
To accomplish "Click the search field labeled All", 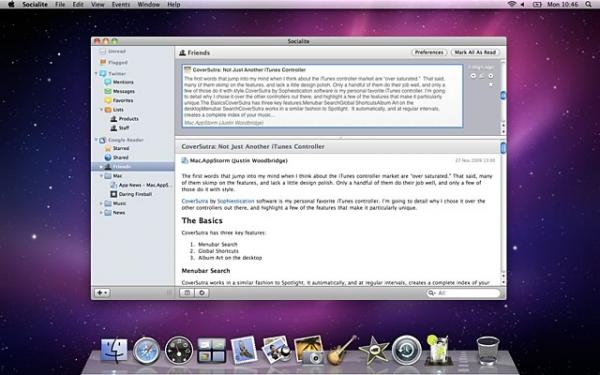I will click(464, 293).
